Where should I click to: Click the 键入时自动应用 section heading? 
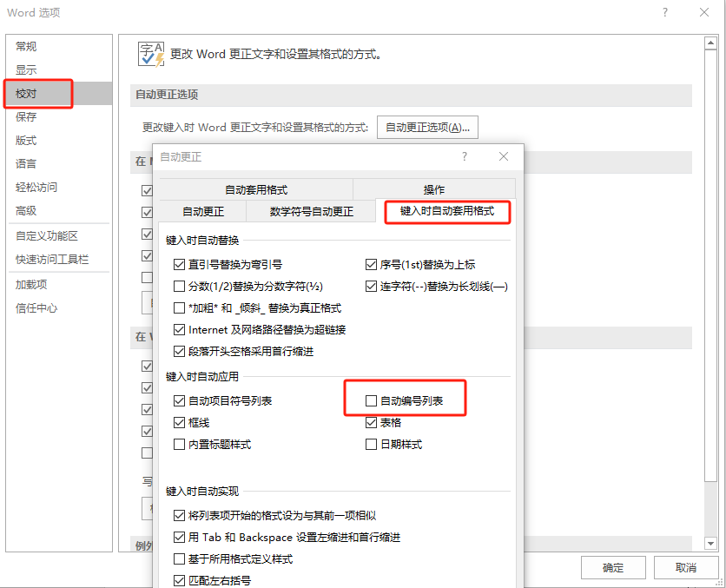202,376
